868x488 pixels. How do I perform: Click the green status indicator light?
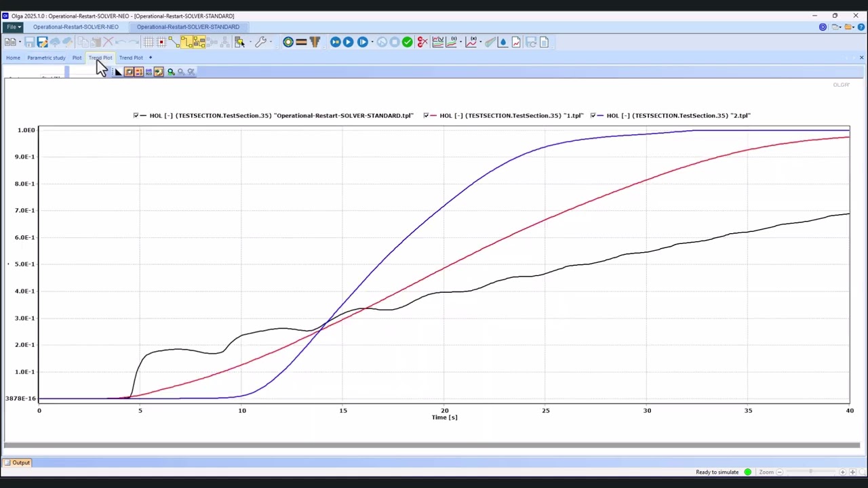click(x=748, y=472)
